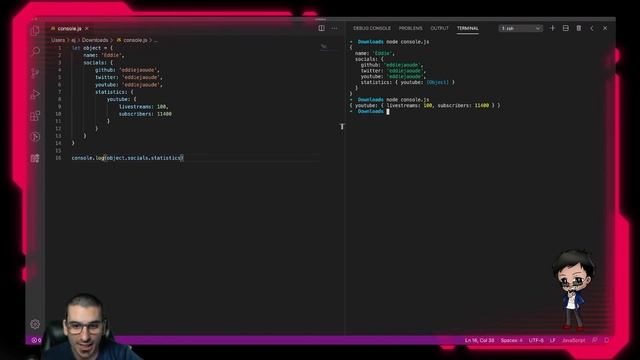Click 'let object = {' on line 1
The height and width of the screenshot is (360, 640).
click(x=92, y=48)
